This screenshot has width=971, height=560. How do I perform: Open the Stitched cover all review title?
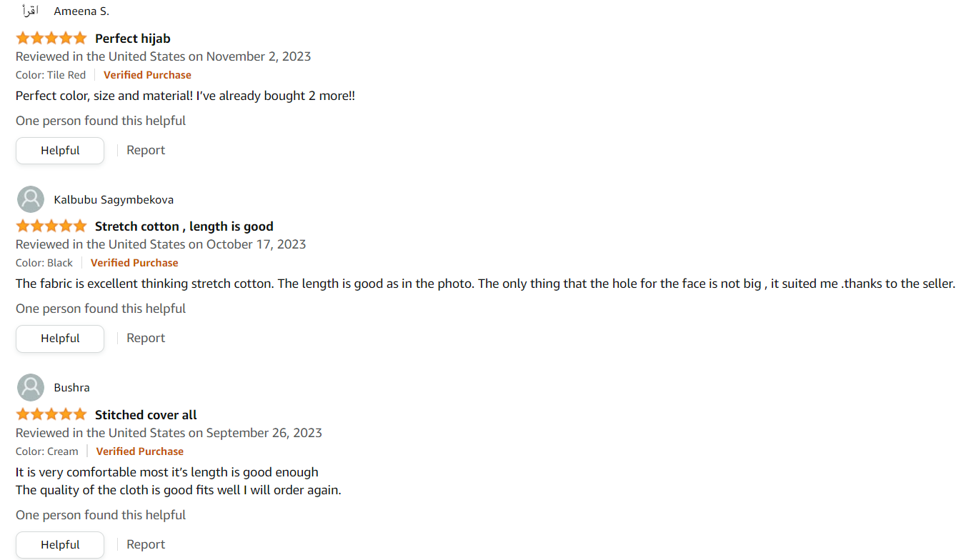coord(146,415)
